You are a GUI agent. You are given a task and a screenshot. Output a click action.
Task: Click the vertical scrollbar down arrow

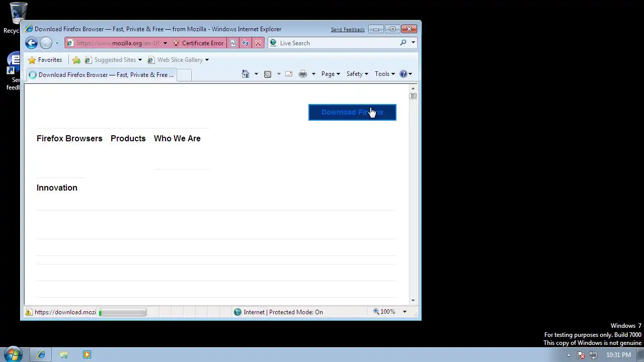pos(413,301)
